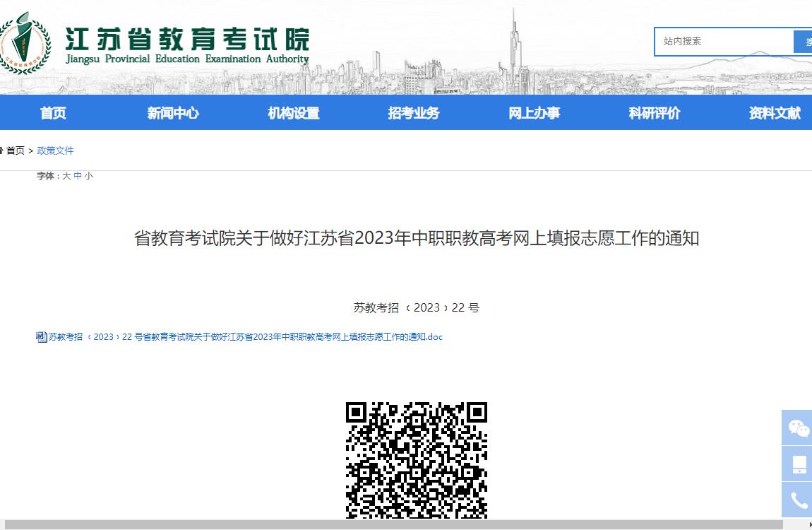This screenshot has height=530, width=812.
Task: Click the blue search button
Action: [x=804, y=42]
